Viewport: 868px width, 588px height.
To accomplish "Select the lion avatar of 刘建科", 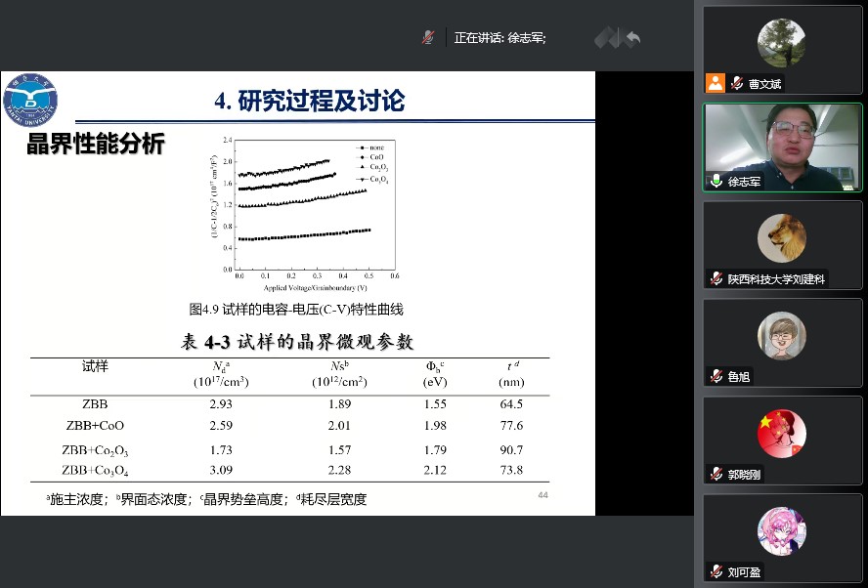I will tap(781, 237).
